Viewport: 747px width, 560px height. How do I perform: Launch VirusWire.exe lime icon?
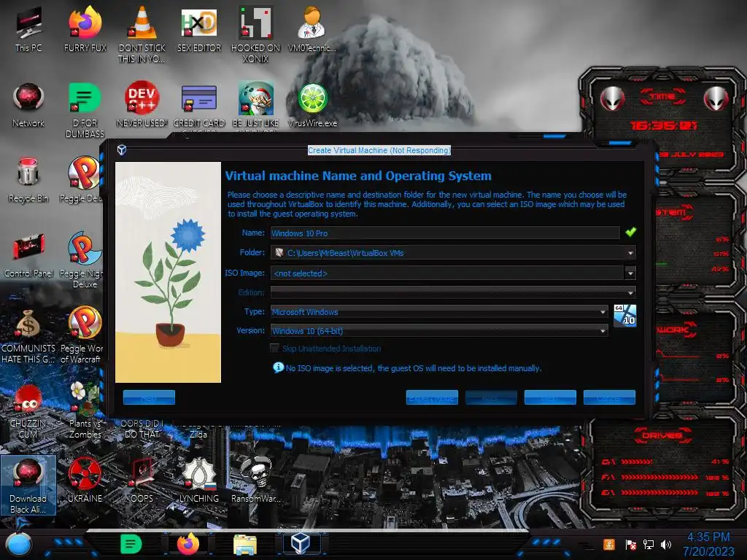[312, 104]
